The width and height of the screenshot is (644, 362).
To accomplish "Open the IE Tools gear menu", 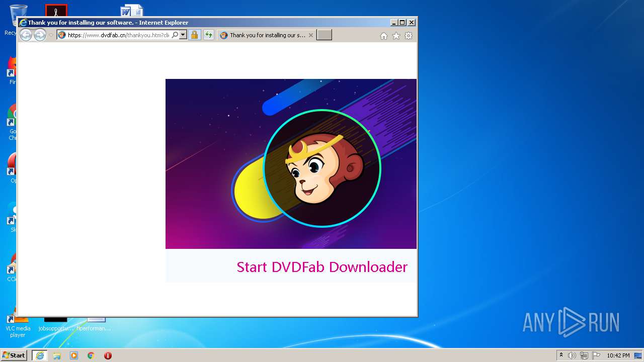I will coord(409,36).
